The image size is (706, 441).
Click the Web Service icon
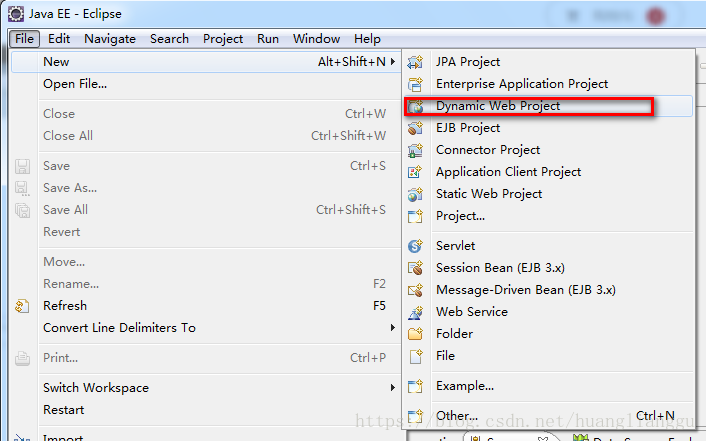415,312
